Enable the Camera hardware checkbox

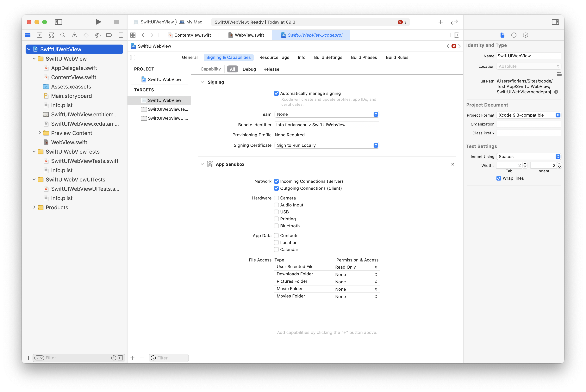click(276, 198)
